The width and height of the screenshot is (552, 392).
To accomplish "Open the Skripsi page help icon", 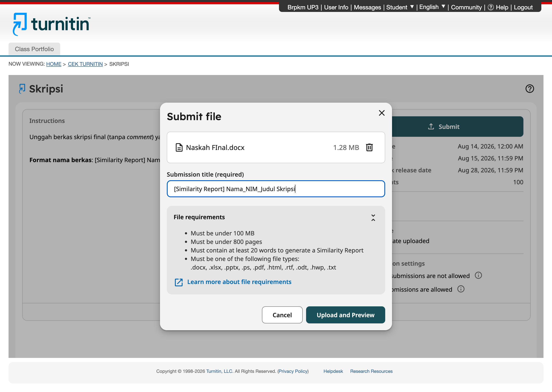I will [530, 89].
